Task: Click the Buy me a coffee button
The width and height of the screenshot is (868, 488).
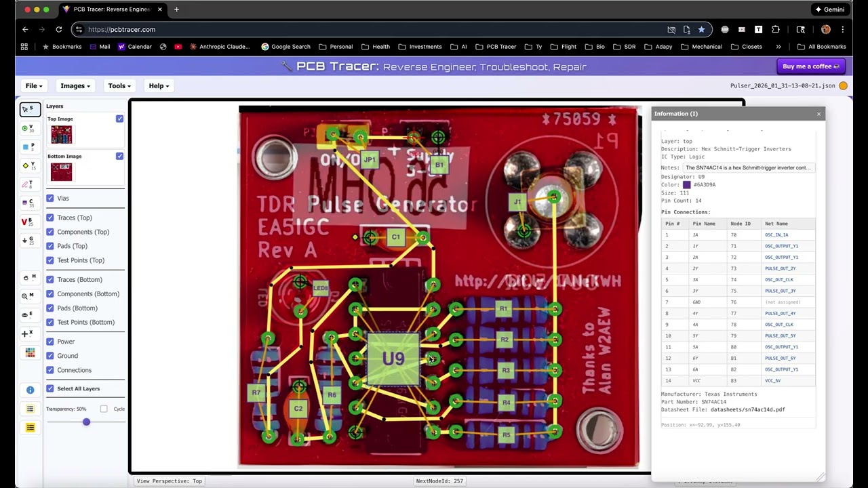Action: 810,66
